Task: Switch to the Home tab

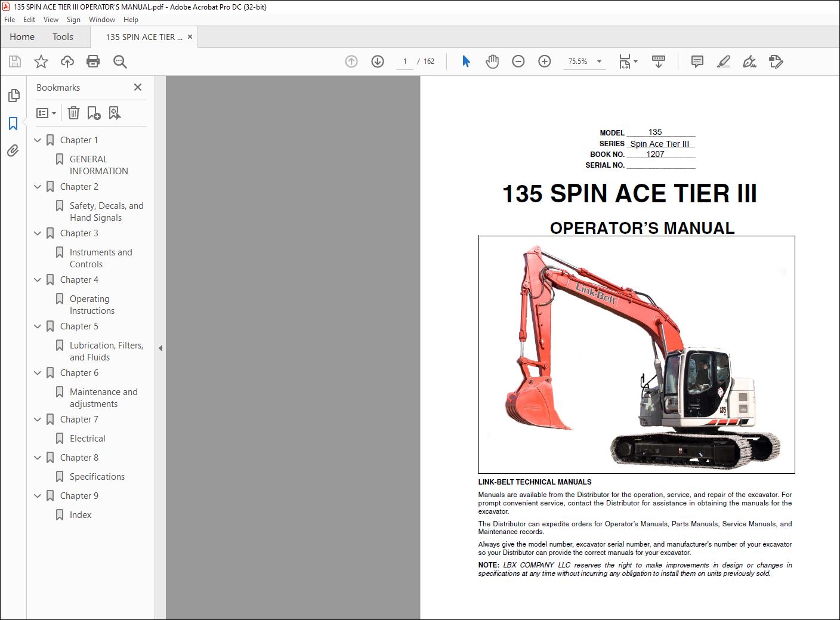Action: (22, 37)
